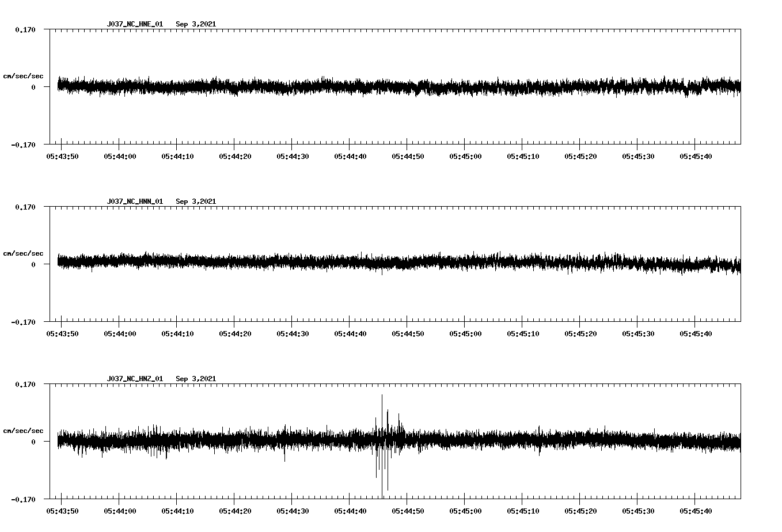Select the 05:44:20 tick label under HNN plot
The image size is (782, 532).
(235, 334)
